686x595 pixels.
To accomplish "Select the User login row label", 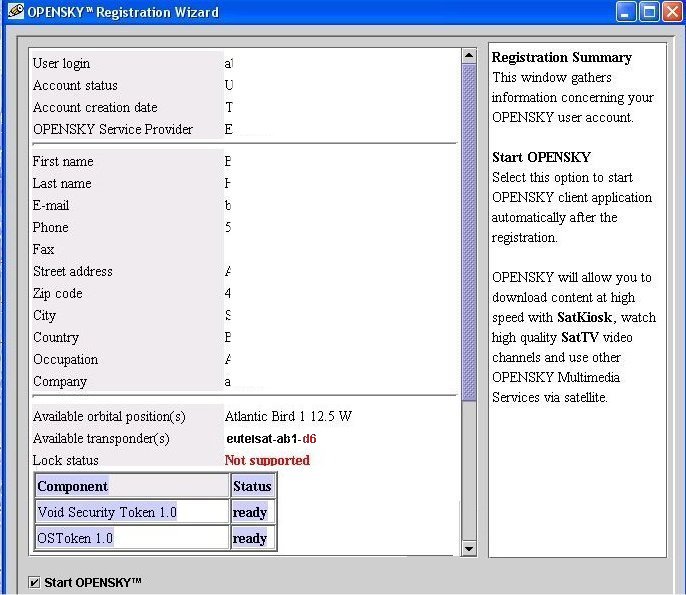I will pos(61,63).
